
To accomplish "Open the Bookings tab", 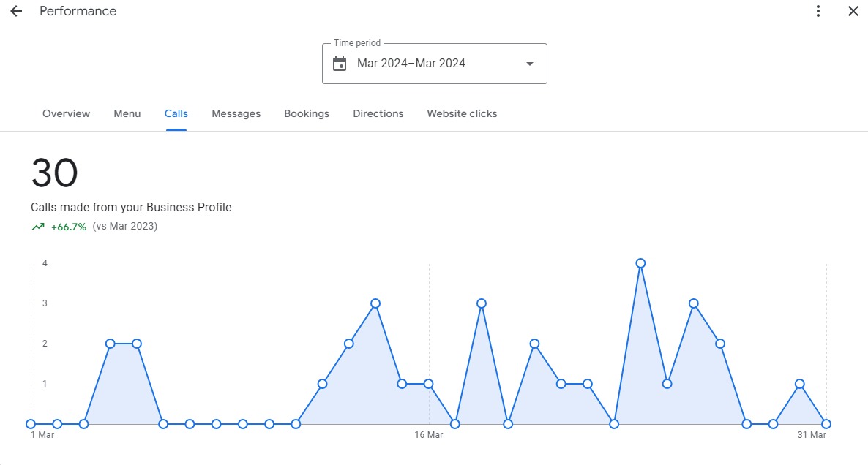I will pos(307,113).
